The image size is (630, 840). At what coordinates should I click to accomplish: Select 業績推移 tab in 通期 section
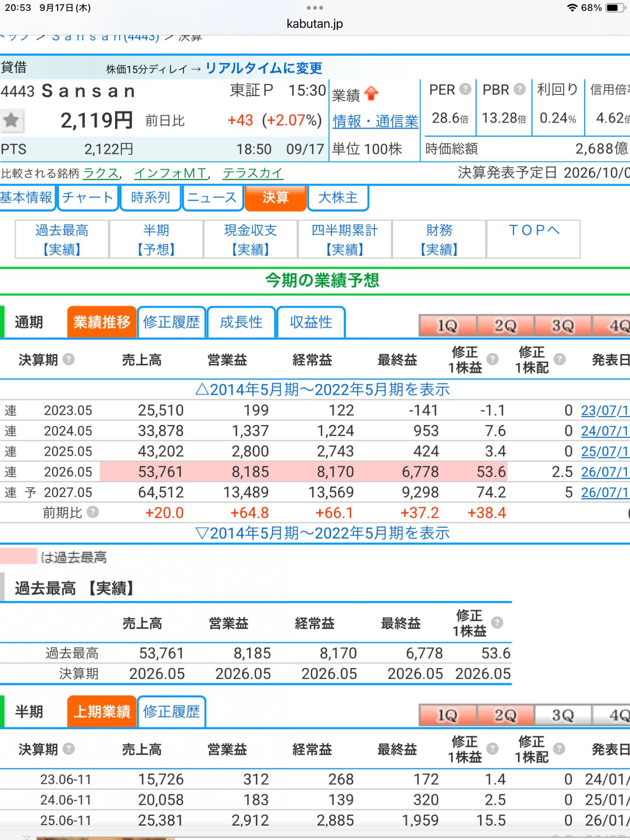102,322
